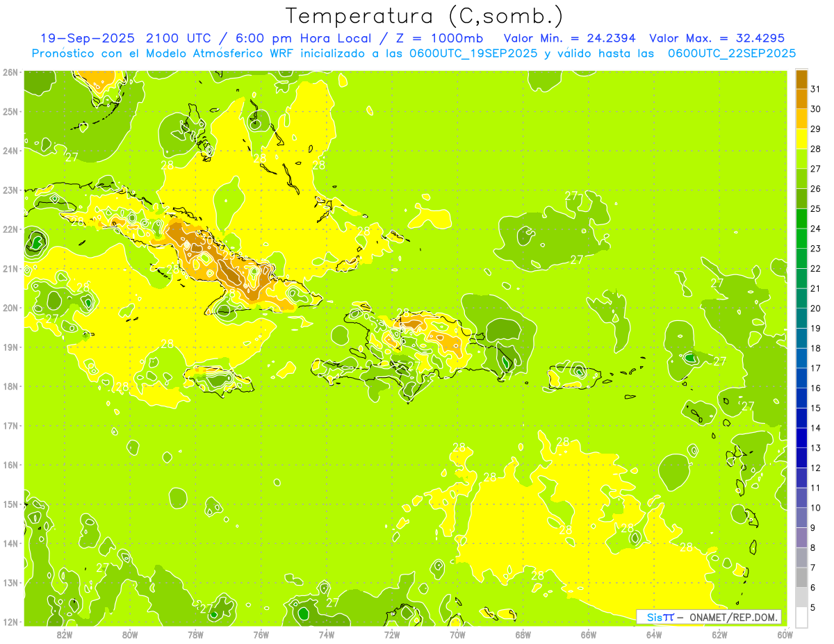Click the white bottom swatch in color legend
Image resolution: width=834 pixels, height=644 pixels.
(801, 617)
